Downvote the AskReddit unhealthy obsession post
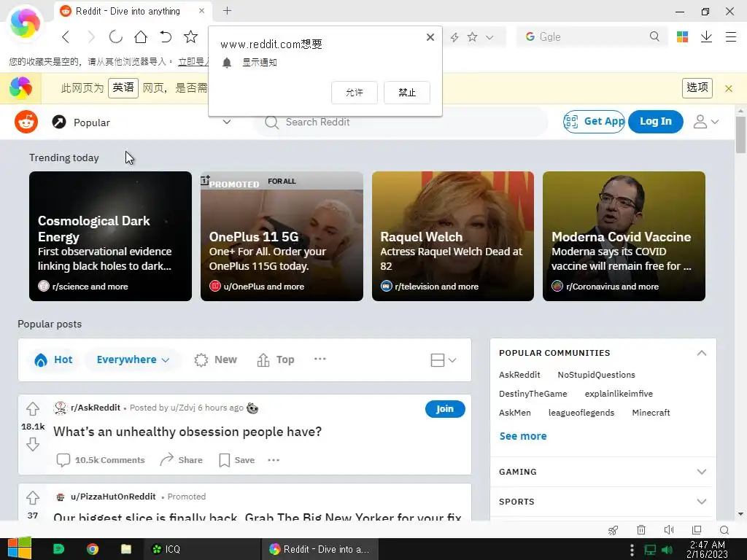The height and width of the screenshot is (560, 747). tap(32, 444)
